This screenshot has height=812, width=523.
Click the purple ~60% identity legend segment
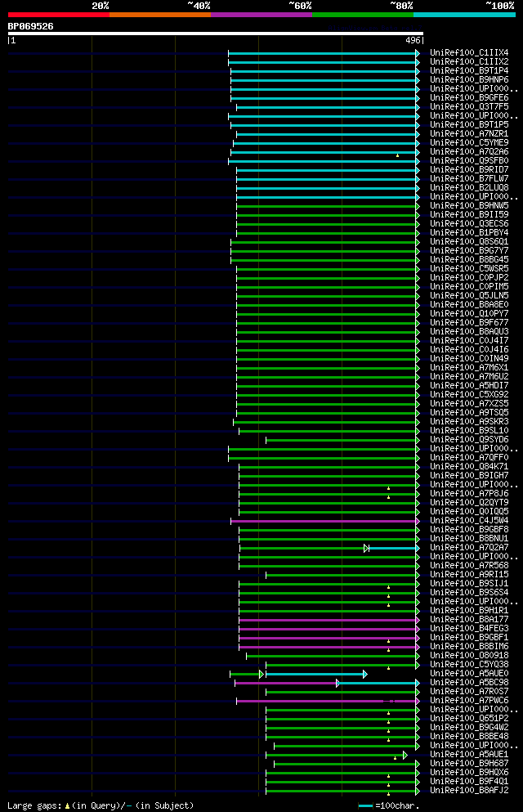(261, 15)
